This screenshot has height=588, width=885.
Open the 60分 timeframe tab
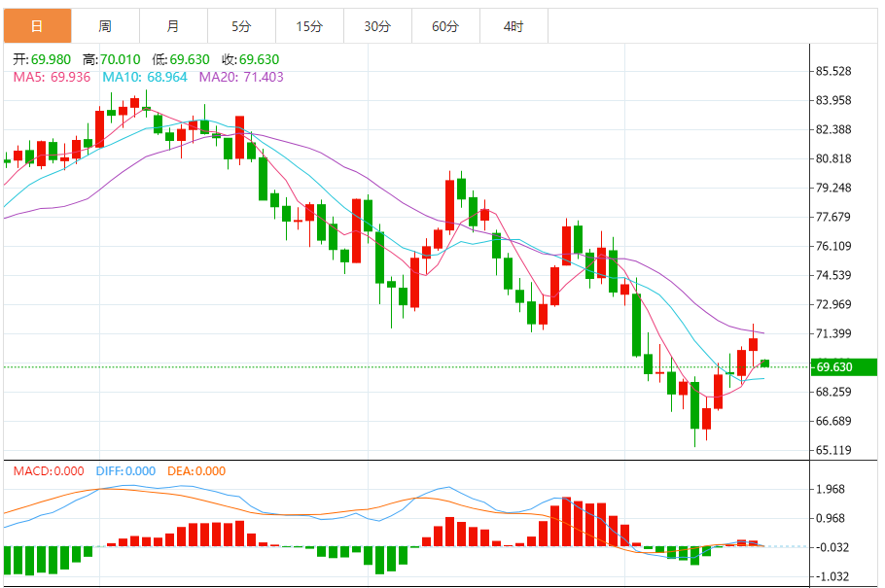click(x=445, y=26)
